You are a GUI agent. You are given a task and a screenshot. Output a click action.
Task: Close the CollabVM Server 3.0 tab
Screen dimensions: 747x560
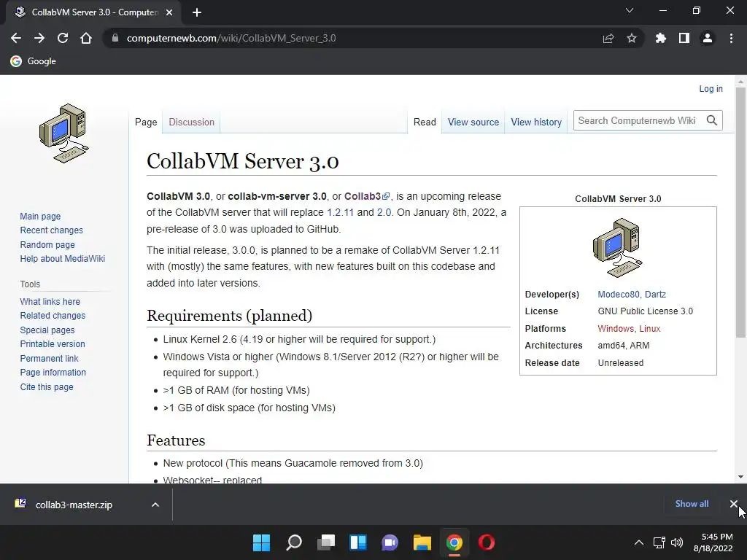169,12
